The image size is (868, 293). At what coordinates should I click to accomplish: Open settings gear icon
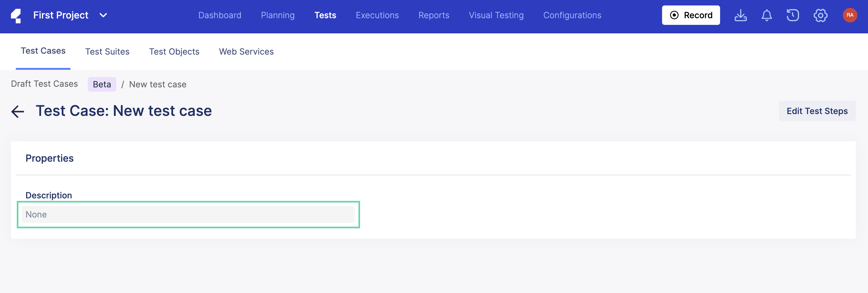(x=820, y=15)
